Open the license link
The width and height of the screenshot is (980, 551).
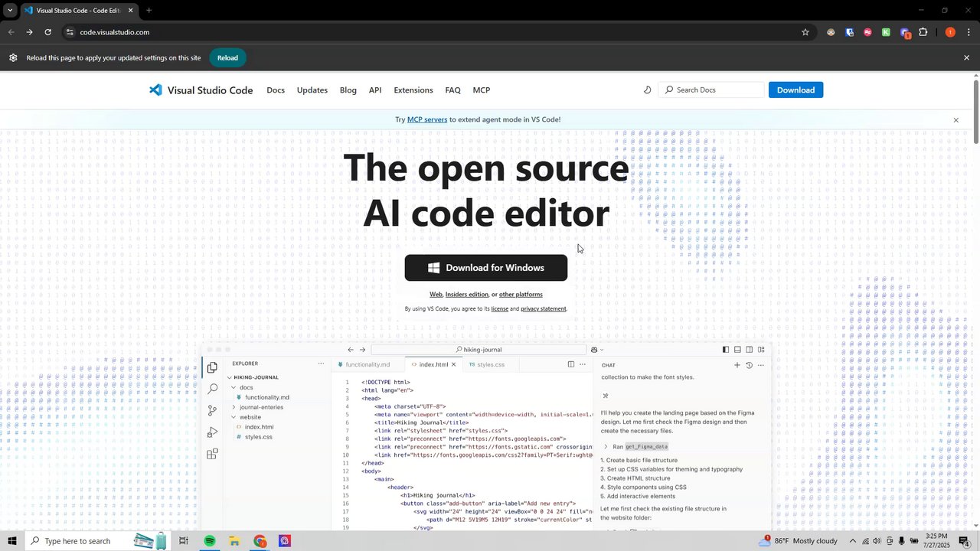point(499,309)
